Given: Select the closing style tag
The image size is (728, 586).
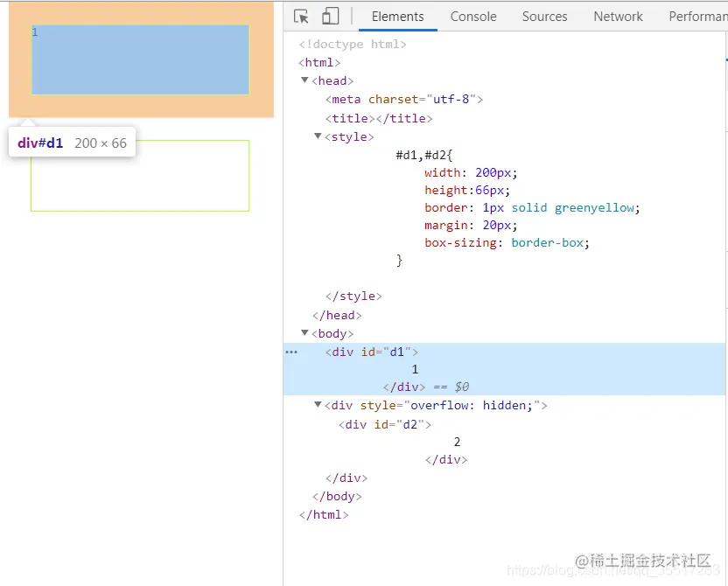Looking at the screenshot, I should [353, 296].
